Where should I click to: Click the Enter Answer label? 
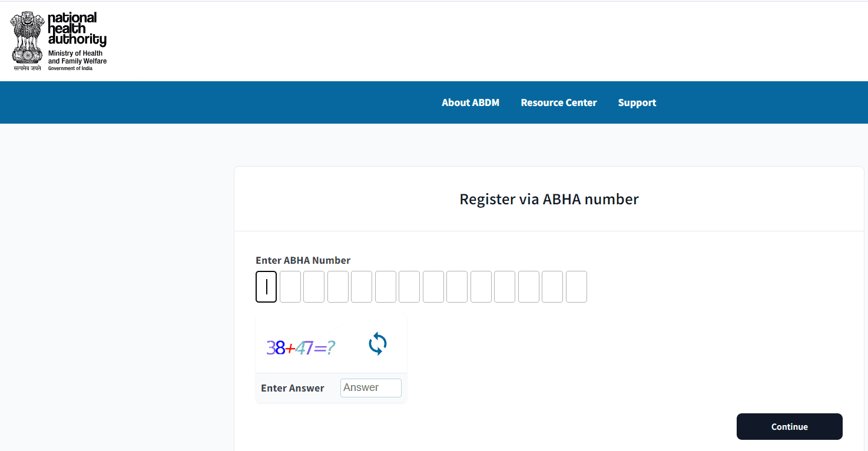pos(292,387)
